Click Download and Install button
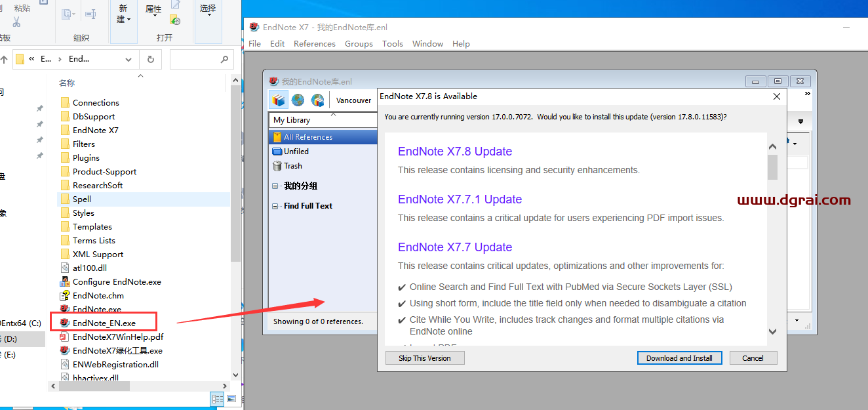Image resolution: width=868 pixels, height=410 pixels. click(679, 358)
